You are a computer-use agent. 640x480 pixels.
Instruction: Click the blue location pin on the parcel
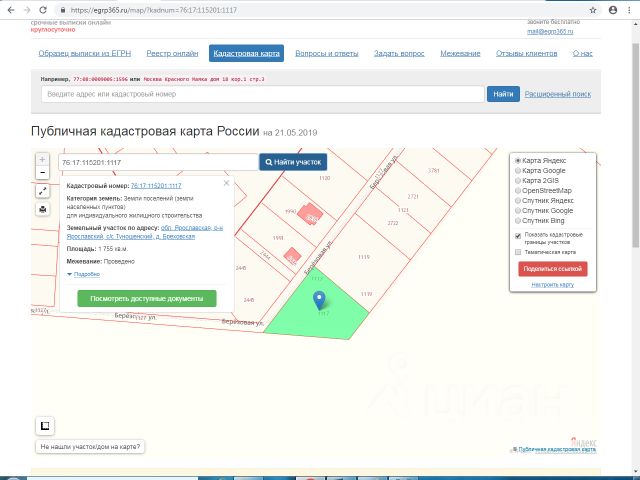click(319, 298)
